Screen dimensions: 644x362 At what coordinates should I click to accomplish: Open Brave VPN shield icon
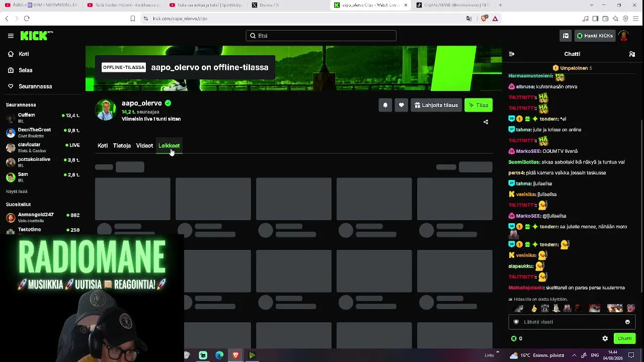tap(625, 19)
